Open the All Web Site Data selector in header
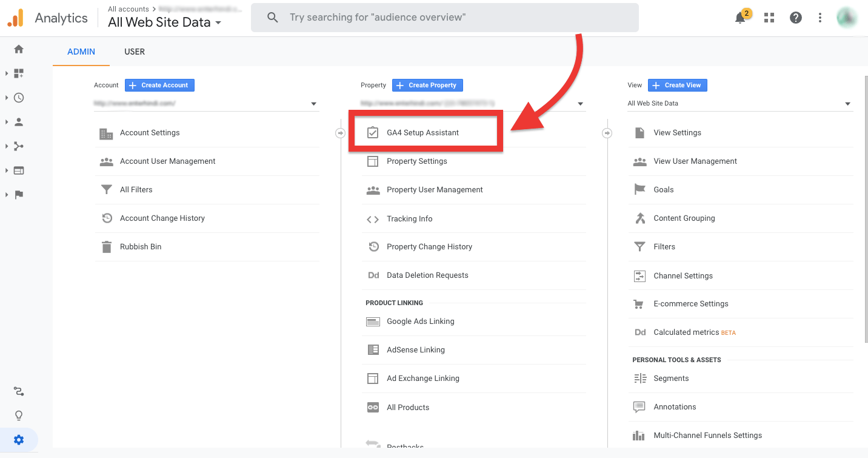 [165, 22]
